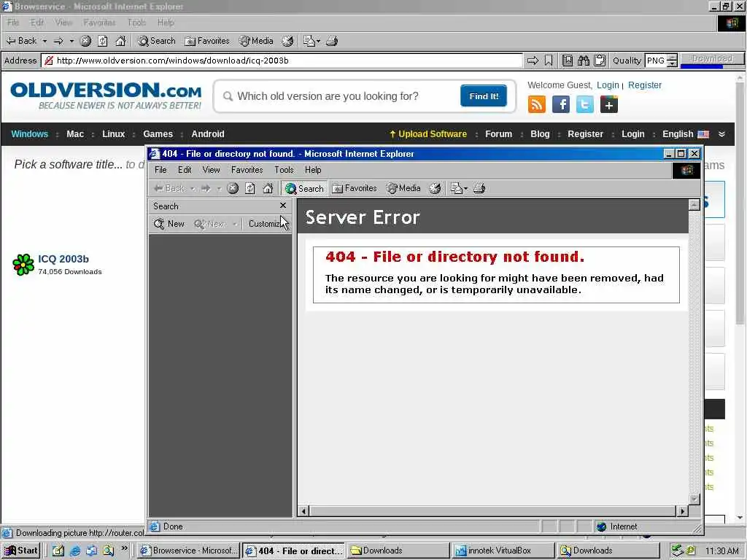Open Favorites pane in 404 window toolbar
Viewport: 747px width, 560px height.
pos(355,189)
